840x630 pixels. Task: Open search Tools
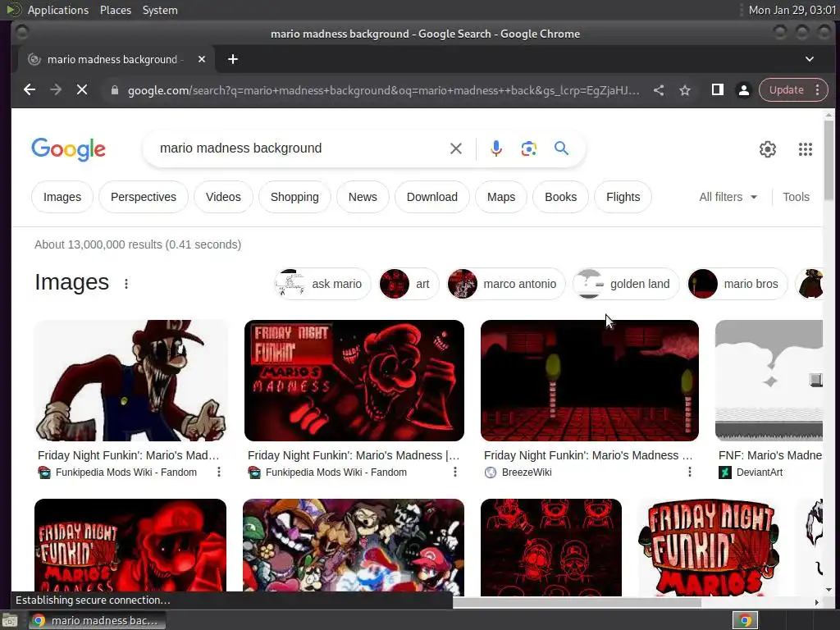coord(796,197)
